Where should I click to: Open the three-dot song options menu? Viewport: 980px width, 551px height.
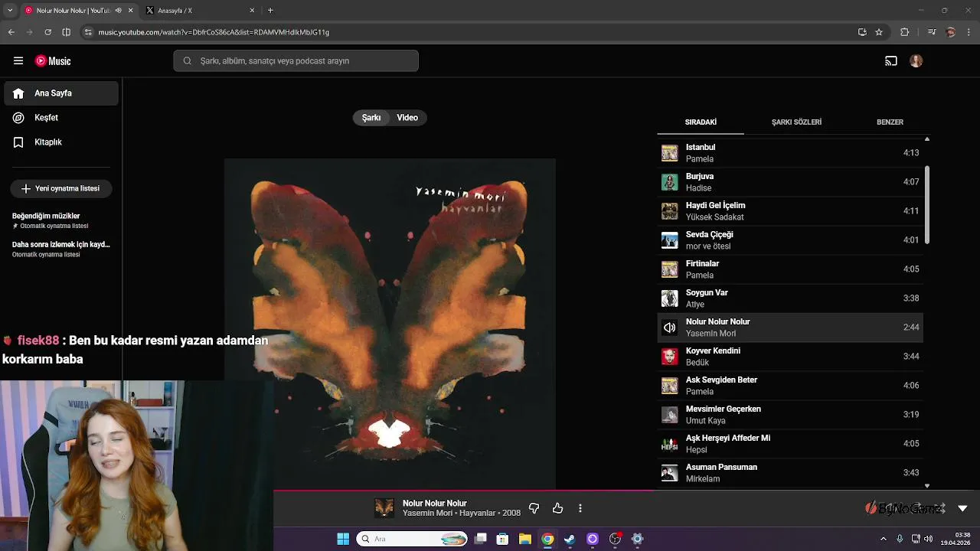[x=580, y=508]
